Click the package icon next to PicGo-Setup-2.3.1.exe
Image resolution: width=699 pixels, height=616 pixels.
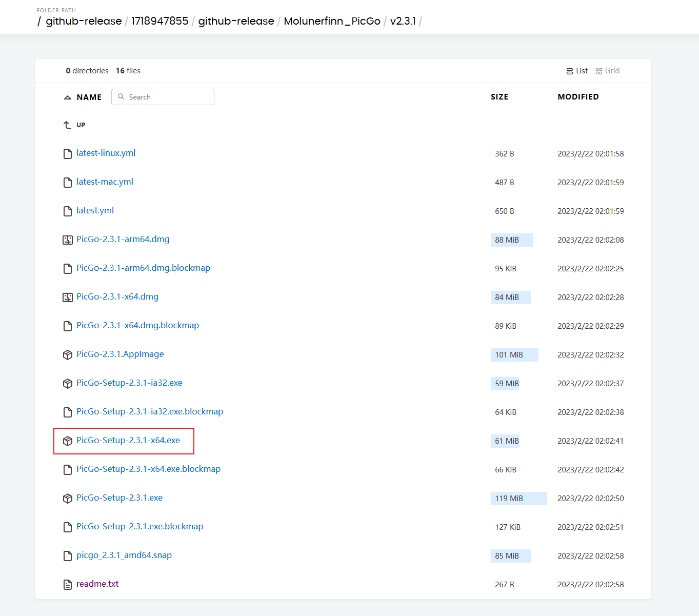pyautogui.click(x=67, y=498)
